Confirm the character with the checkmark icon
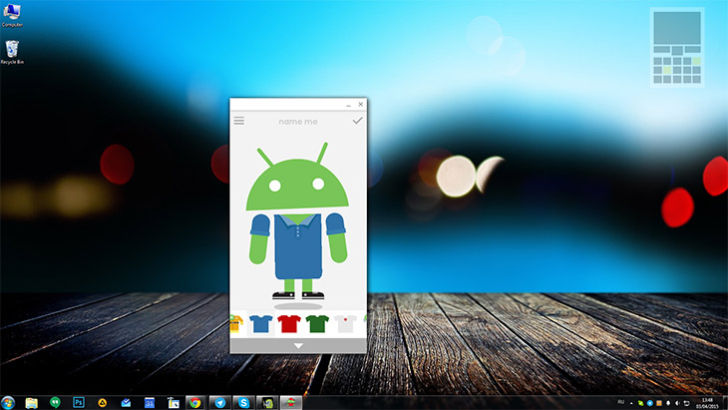This screenshot has width=728, height=410. pos(358,121)
